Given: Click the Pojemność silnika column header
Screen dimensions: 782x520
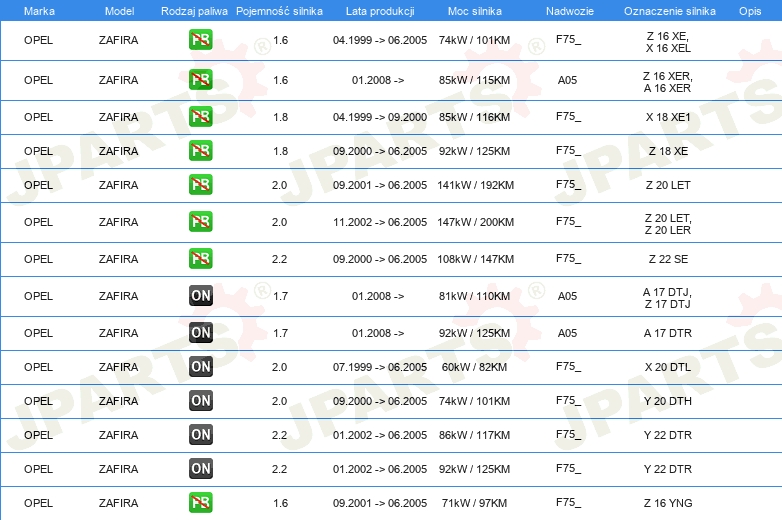Looking at the screenshot, I should coord(279,11).
